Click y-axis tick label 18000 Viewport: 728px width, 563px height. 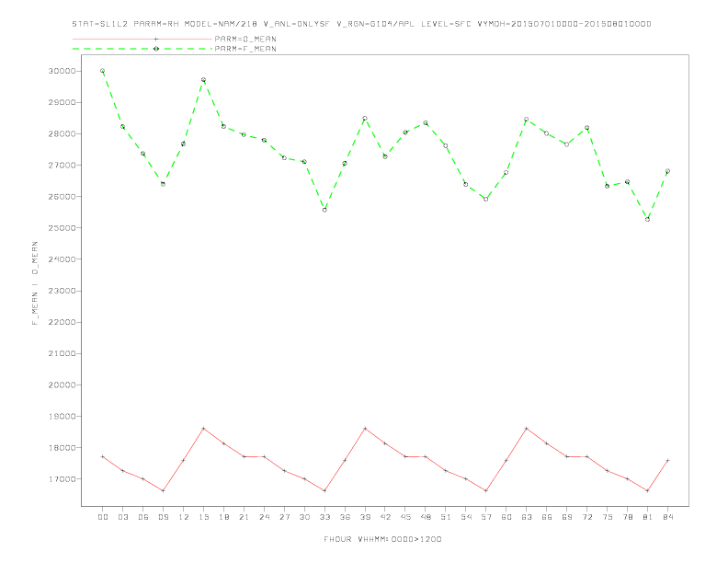point(62,448)
